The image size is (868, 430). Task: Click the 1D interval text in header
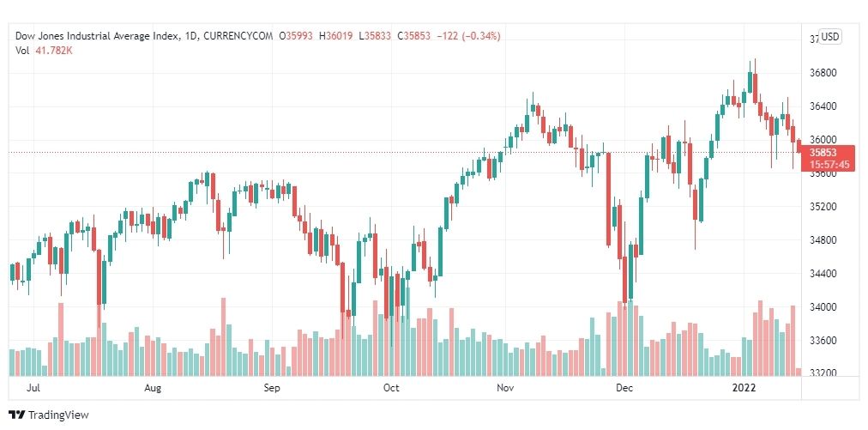(191, 36)
